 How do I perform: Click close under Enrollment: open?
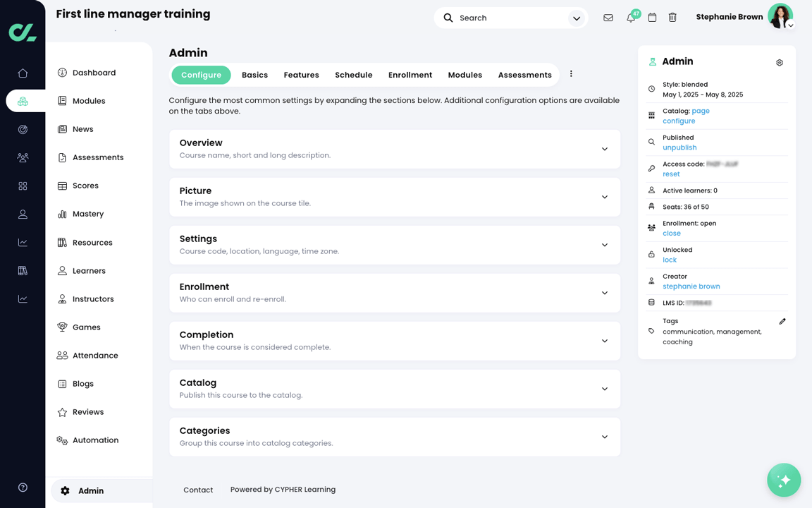(x=672, y=234)
